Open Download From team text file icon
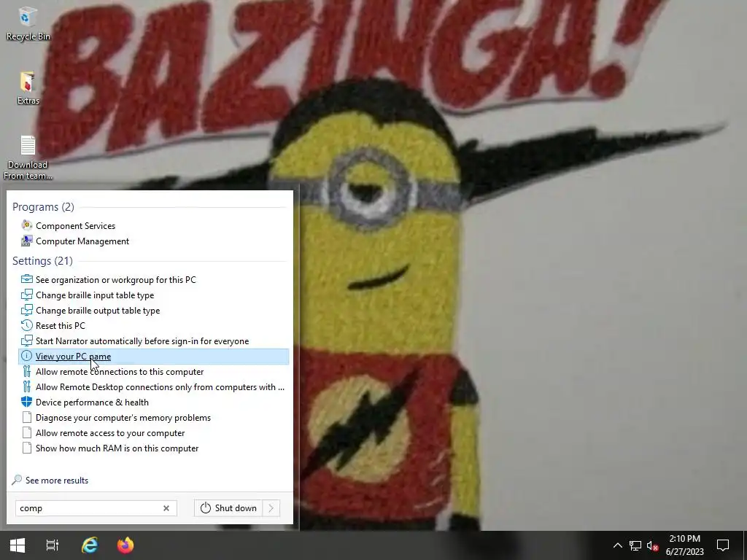 click(x=28, y=158)
